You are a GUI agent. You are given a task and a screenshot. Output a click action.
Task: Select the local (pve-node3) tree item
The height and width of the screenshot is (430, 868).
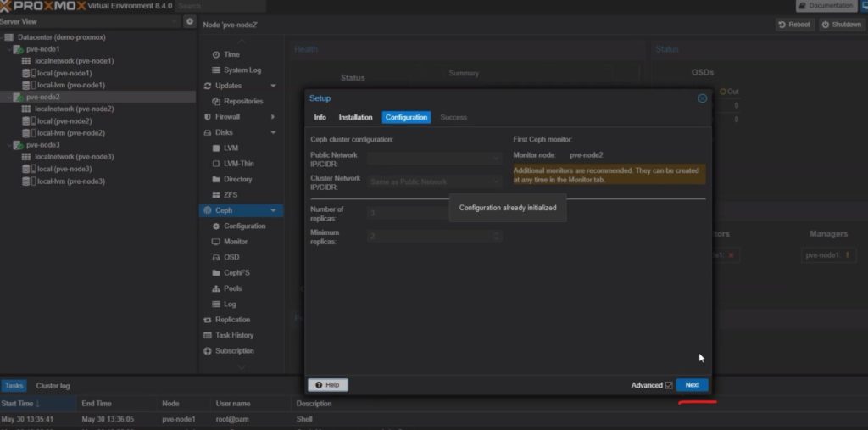pos(64,169)
